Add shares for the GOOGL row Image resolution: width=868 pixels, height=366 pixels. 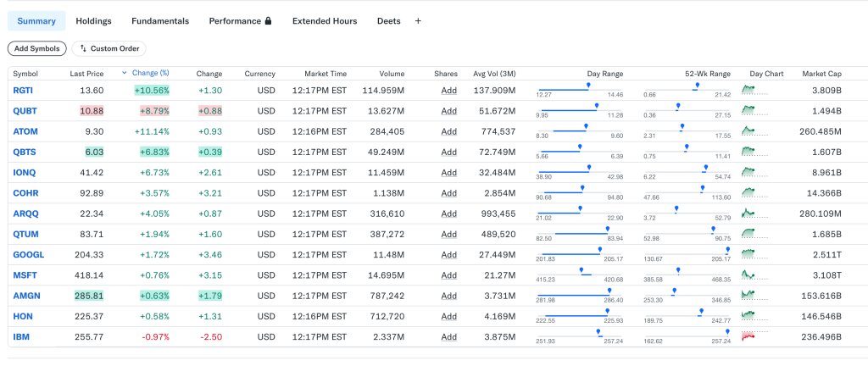[449, 255]
